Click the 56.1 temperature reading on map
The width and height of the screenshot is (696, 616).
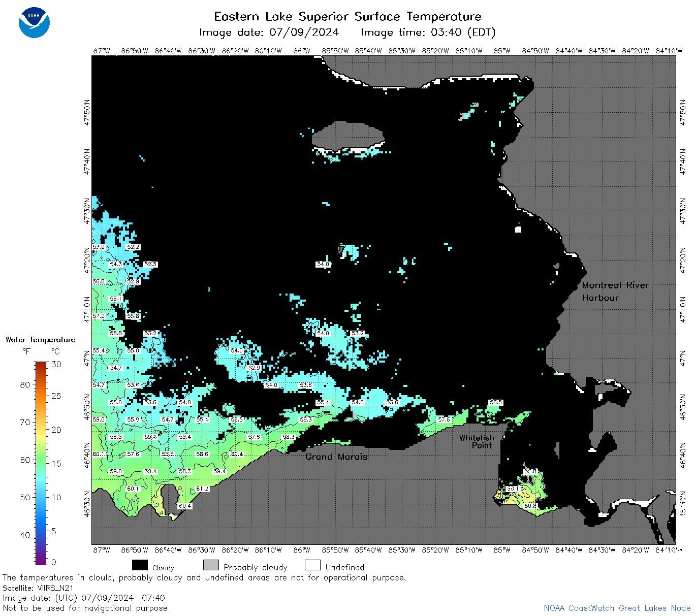[116, 299]
